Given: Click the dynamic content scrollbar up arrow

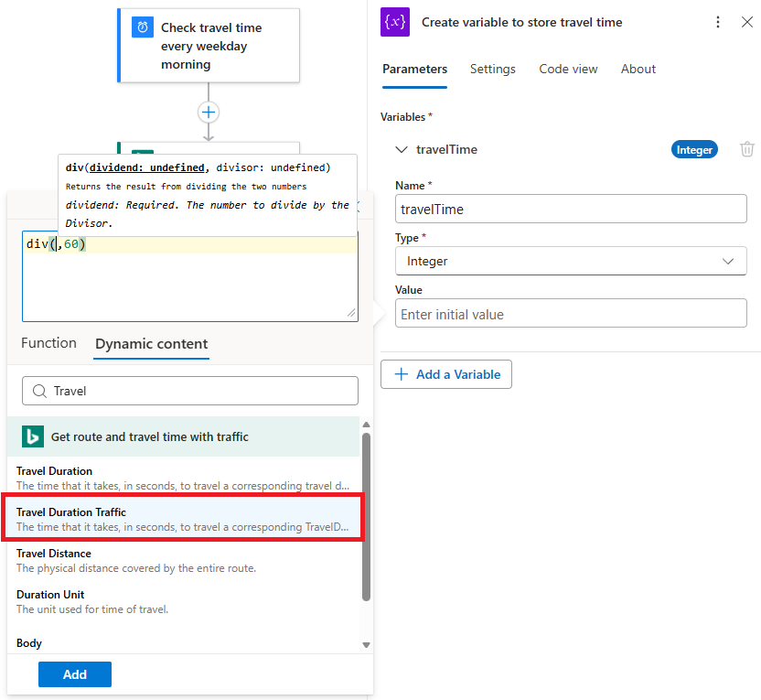Looking at the screenshot, I should [367, 425].
